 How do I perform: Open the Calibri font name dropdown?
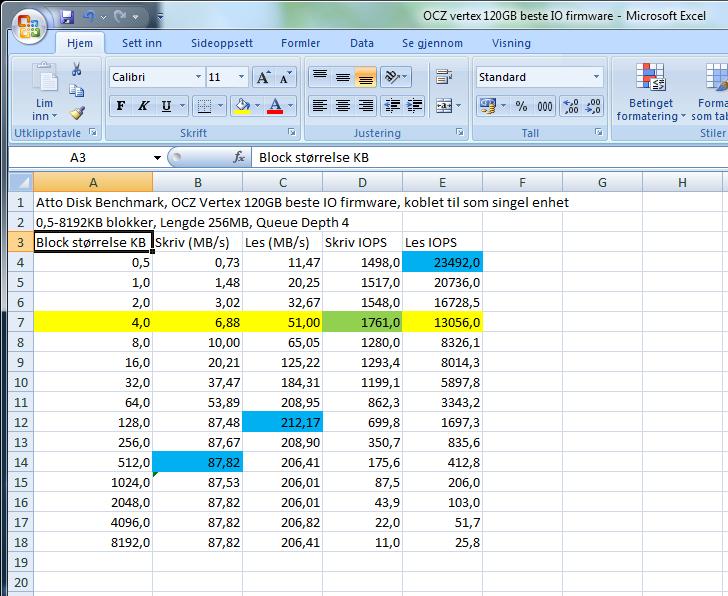pos(198,77)
